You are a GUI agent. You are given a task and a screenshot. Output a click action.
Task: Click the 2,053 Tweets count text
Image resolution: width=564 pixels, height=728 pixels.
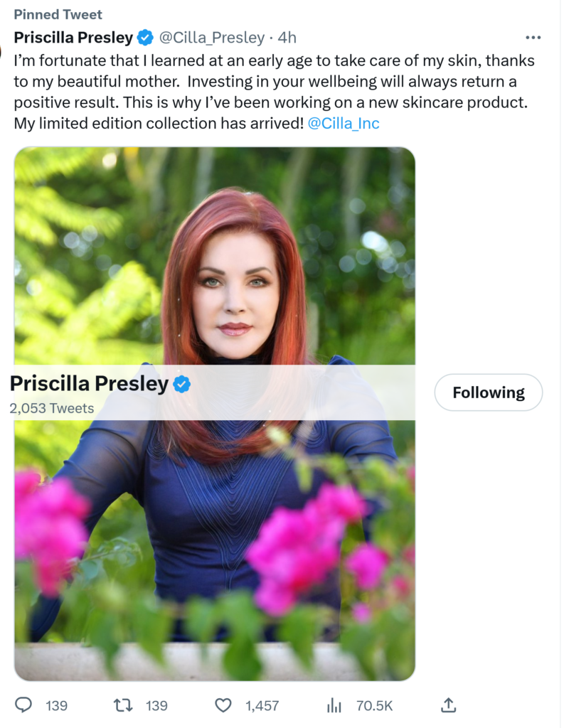point(52,409)
